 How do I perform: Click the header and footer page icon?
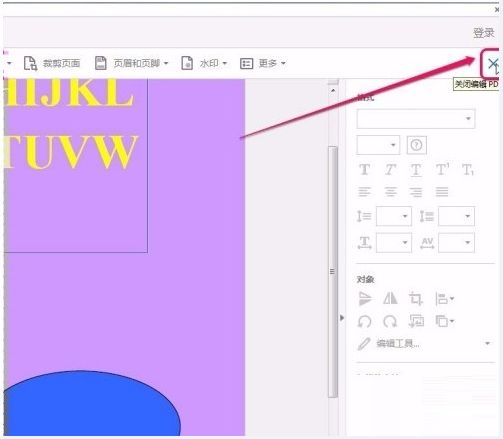tap(100, 63)
